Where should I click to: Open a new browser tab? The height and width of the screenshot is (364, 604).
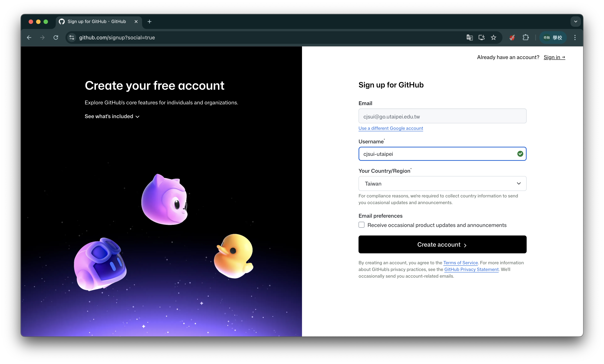click(x=149, y=22)
